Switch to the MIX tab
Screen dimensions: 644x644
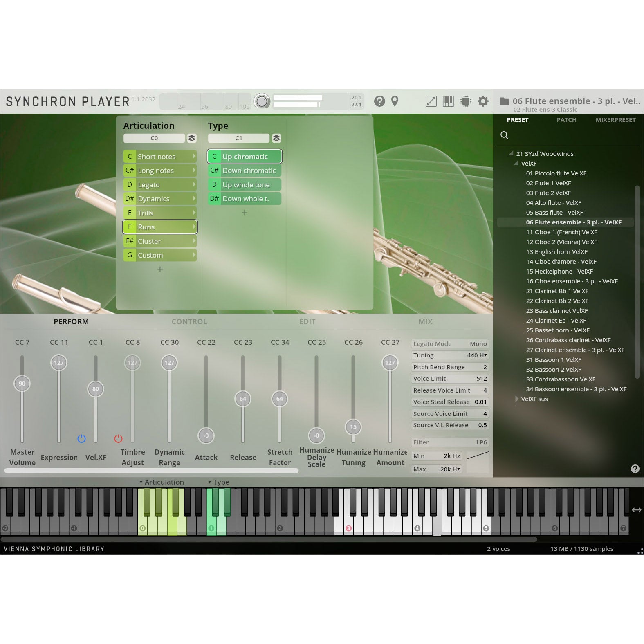(x=425, y=322)
